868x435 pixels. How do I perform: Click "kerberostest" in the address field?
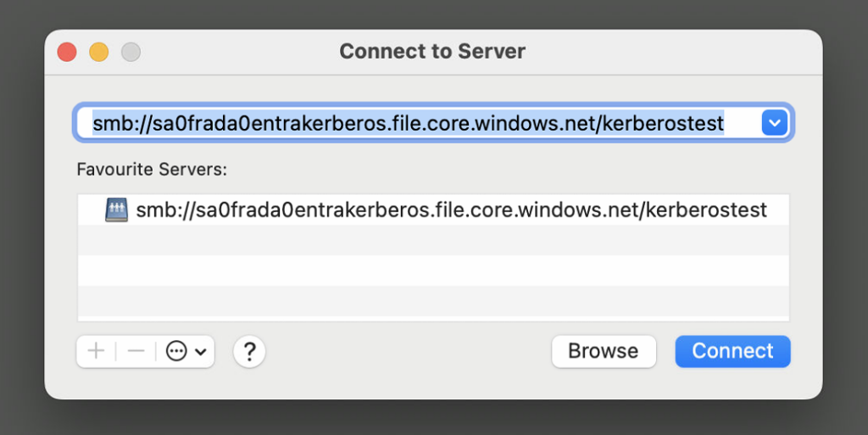(x=666, y=124)
